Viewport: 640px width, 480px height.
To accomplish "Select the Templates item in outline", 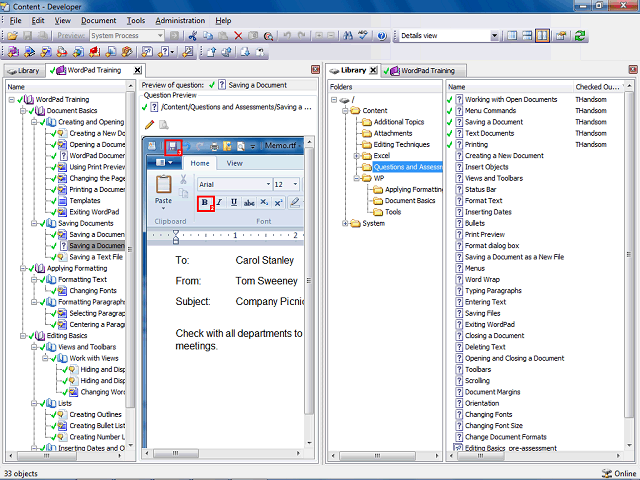I will click(x=84, y=201).
